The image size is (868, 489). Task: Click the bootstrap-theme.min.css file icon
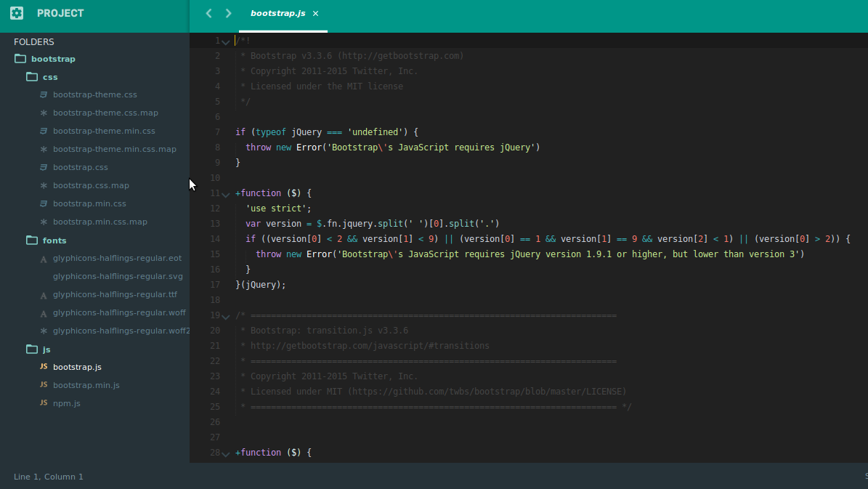pyautogui.click(x=44, y=132)
